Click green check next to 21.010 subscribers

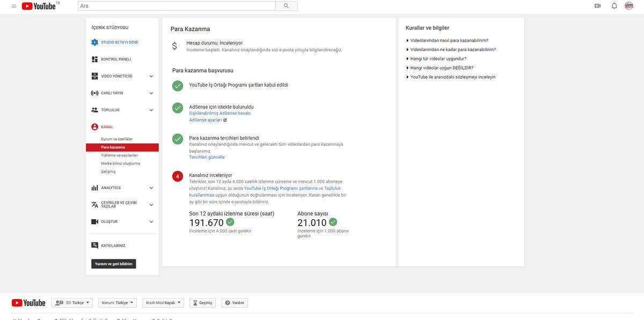[333, 222]
